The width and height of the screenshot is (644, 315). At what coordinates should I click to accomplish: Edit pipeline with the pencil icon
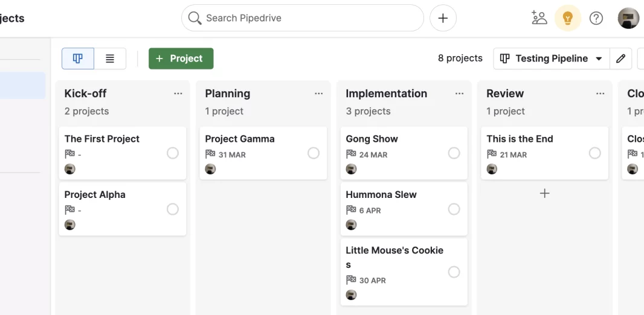[x=620, y=59]
